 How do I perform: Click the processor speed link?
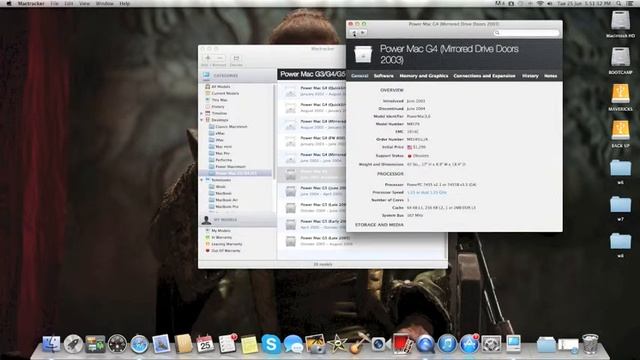click(x=427, y=192)
